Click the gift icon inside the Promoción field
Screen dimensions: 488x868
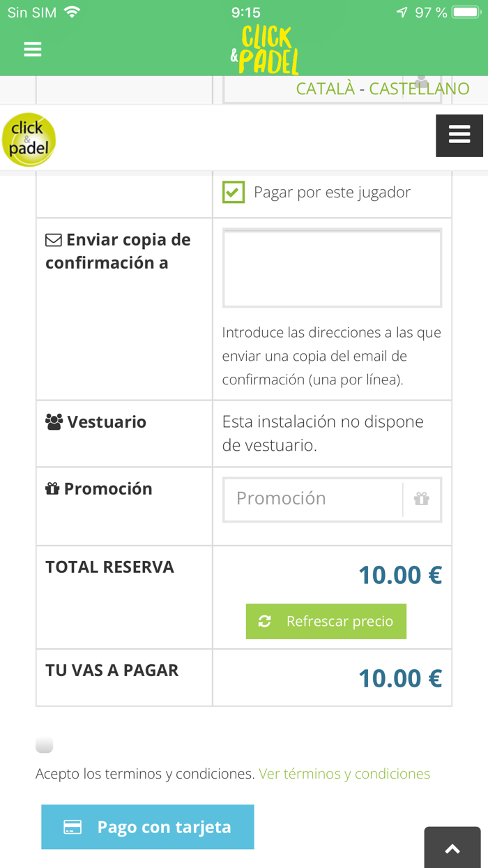point(422,498)
